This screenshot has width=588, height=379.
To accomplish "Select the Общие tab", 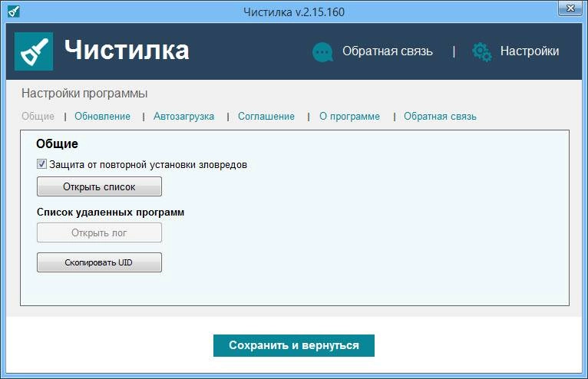I will click(x=38, y=116).
